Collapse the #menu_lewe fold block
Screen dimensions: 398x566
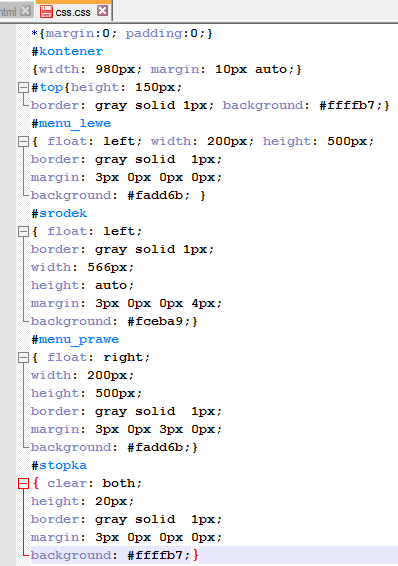tap(23, 142)
